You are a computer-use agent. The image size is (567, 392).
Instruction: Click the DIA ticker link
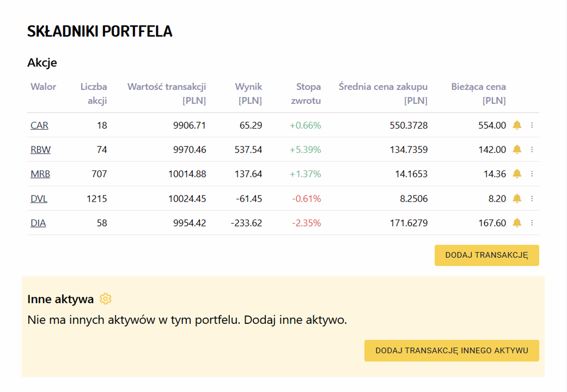[38, 223]
